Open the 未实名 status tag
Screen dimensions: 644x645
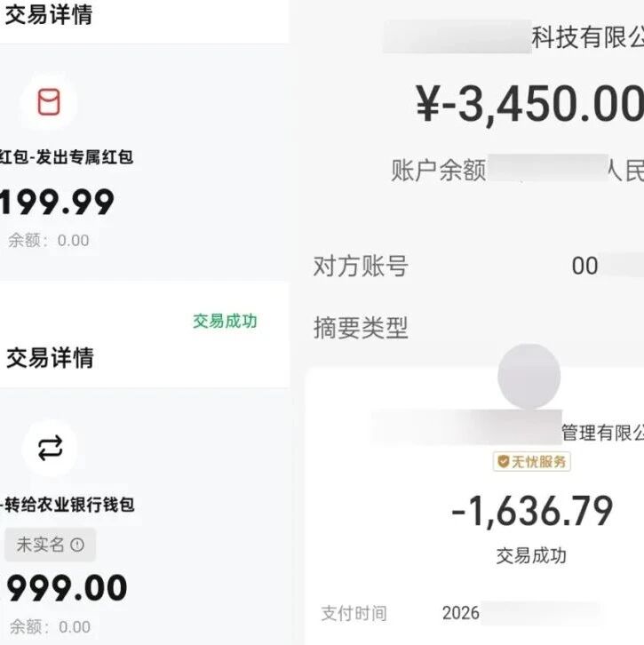50,545
